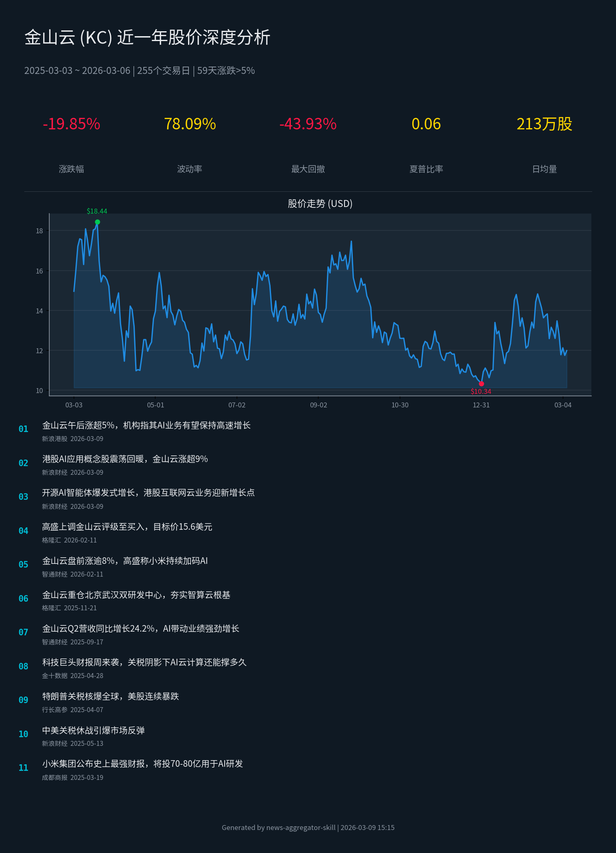Click the 03-03 x-axis date label
Screen dimensions: 616x853
(74, 405)
